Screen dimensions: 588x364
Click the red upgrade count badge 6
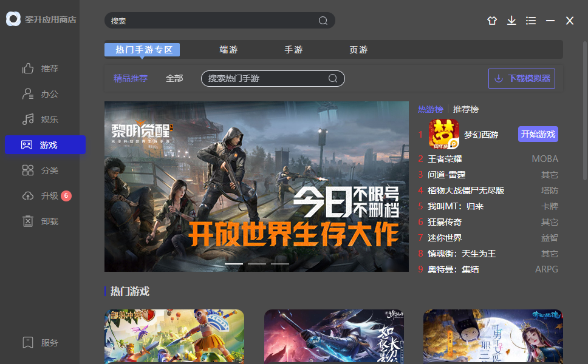click(66, 195)
